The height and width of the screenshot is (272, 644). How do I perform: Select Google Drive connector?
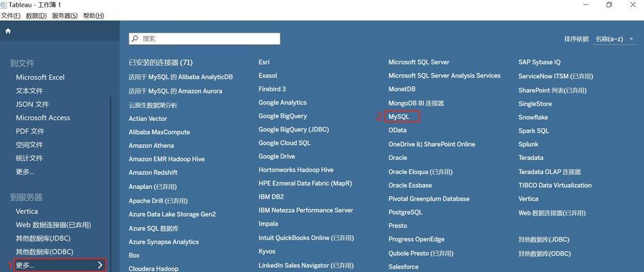click(x=277, y=156)
